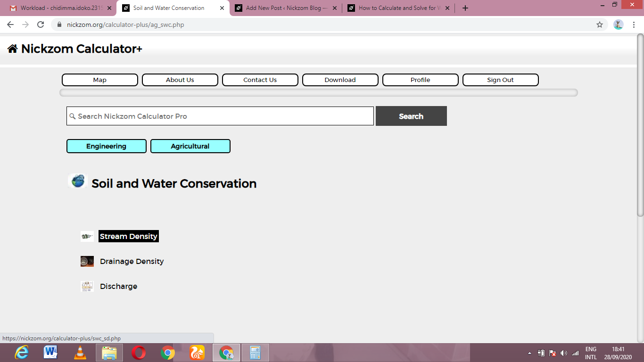Image resolution: width=644 pixels, height=362 pixels.
Task: Open the Map menu button
Action: point(100,80)
